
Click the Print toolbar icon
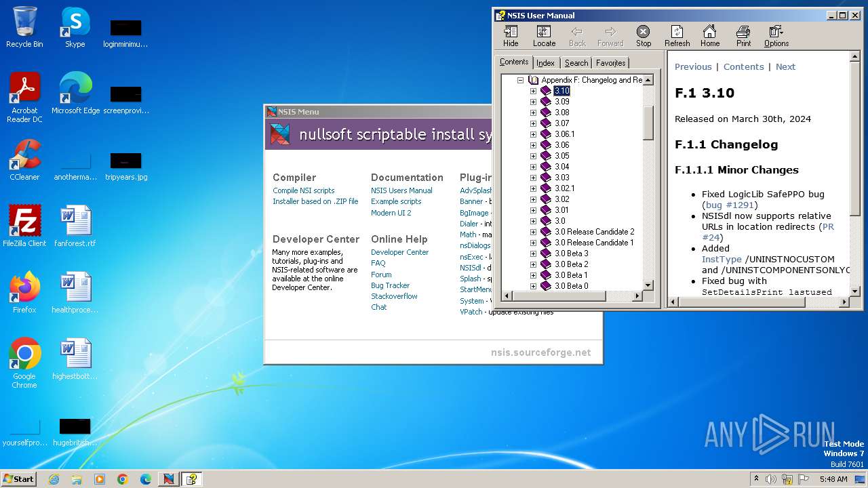point(743,36)
